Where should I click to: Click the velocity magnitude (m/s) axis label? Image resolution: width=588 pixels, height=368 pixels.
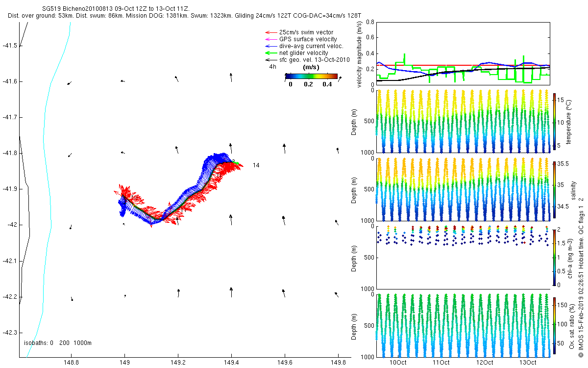[x=360, y=54]
